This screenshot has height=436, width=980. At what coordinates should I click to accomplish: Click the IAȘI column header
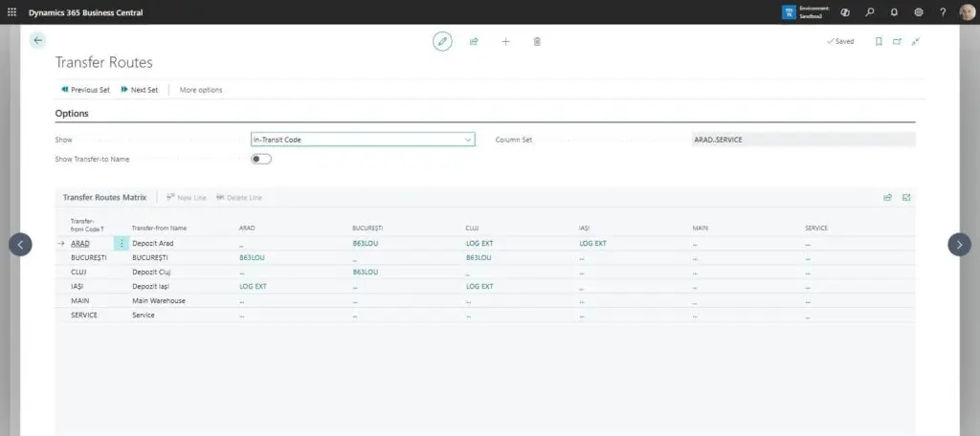(585, 228)
